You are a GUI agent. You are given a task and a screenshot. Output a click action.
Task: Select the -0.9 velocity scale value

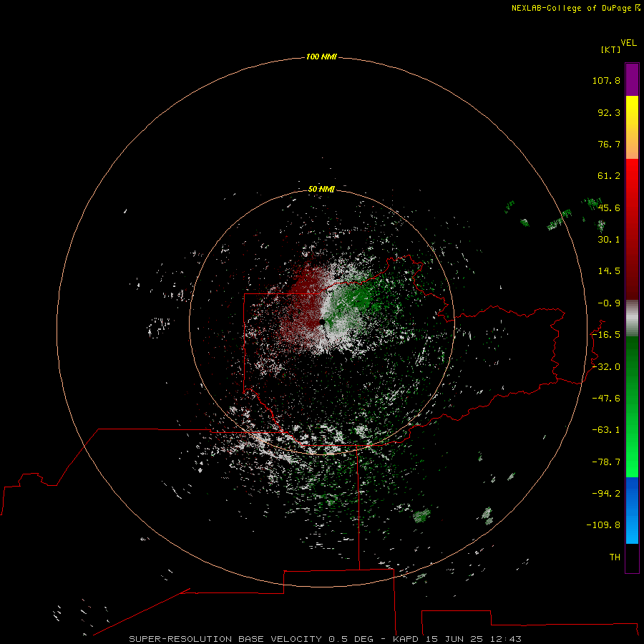[x=609, y=303]
